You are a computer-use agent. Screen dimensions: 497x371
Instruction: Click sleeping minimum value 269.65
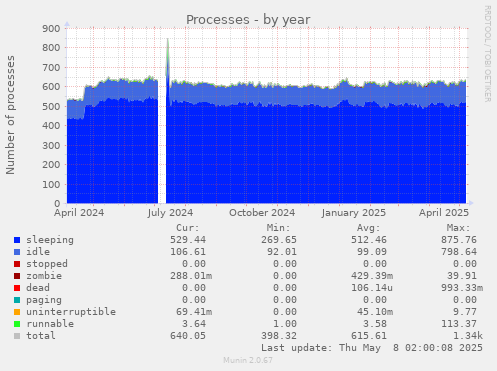(279, 240)
